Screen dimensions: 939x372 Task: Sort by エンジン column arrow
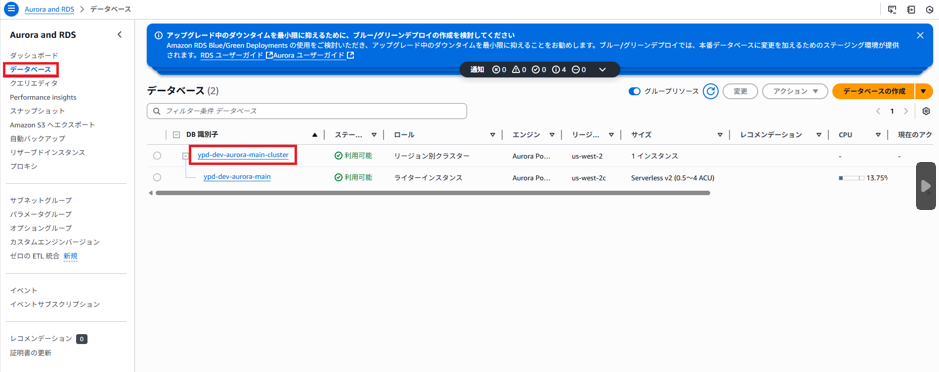pos(552,135)
